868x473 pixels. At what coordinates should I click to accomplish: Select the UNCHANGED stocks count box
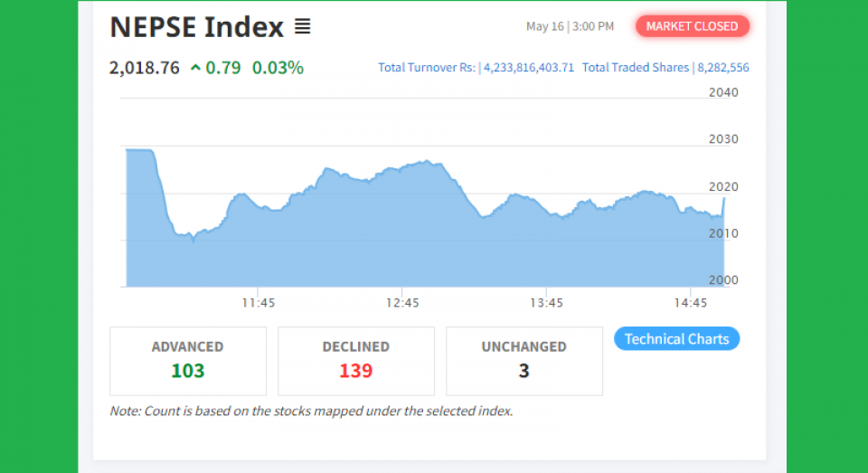pyautogui.click(x=524, y=361)
